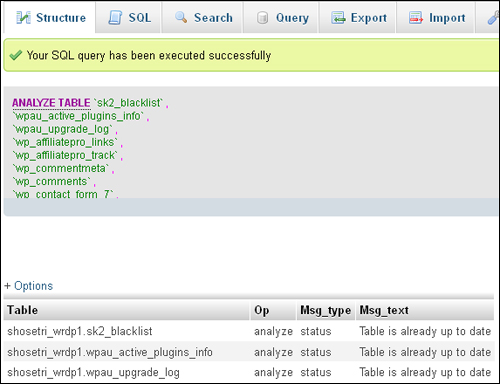The width and height of the screenshot is (500, 384).
Task: Click the Import arrow icon
Action: pyautogui.click(x=416, y=18)
